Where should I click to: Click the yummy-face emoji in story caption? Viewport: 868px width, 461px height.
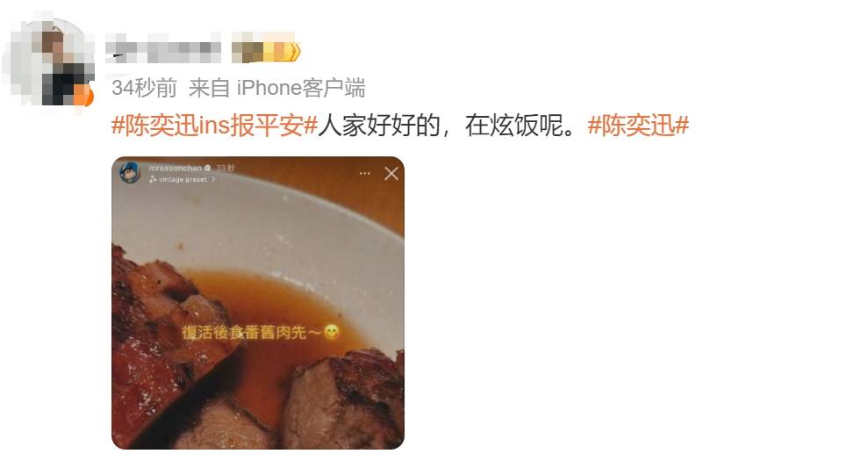coord(332,332)
